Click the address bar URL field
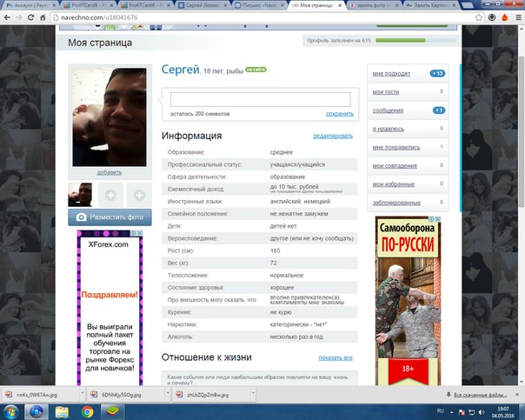The image size is (525, 420). [261, 17]
